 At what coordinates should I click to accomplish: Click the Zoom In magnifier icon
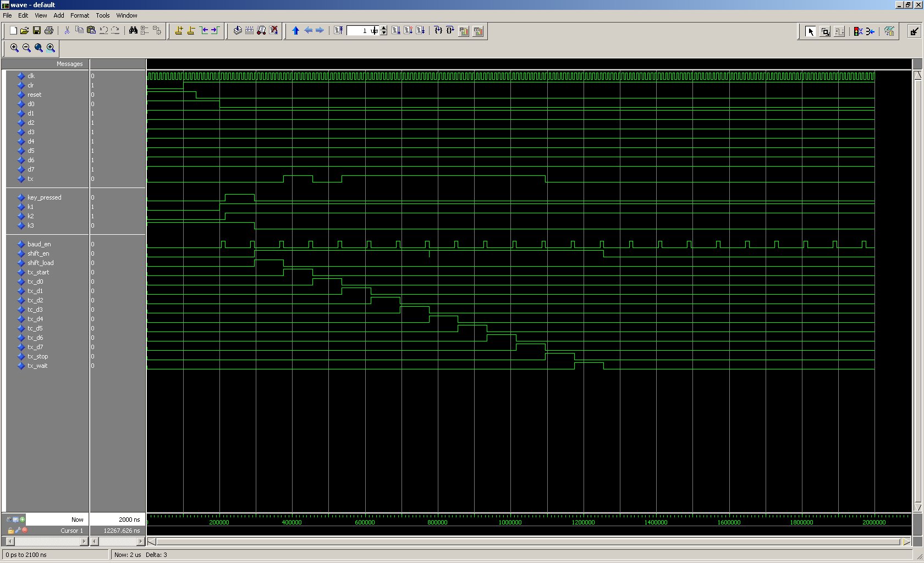tap(14, 48)
